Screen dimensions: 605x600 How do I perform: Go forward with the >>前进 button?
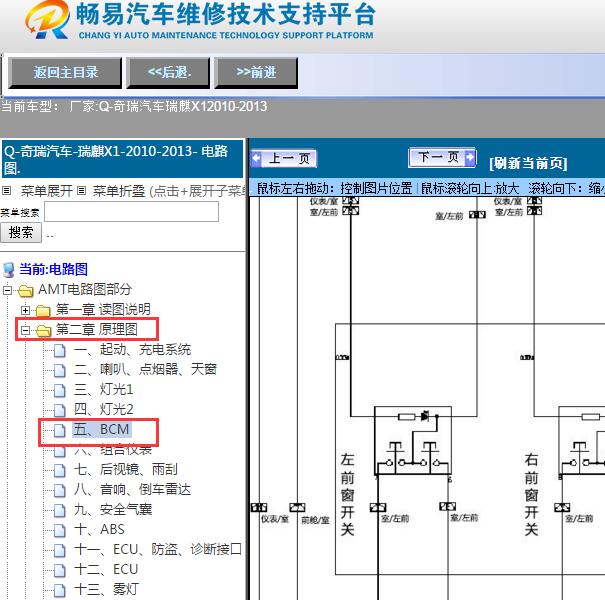pyautogui.click(x=256, y=73)
